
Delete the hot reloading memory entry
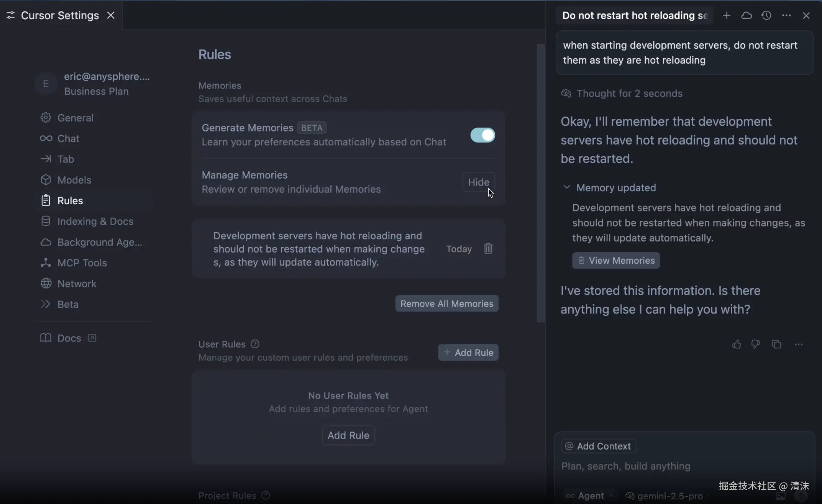(488, 248)
